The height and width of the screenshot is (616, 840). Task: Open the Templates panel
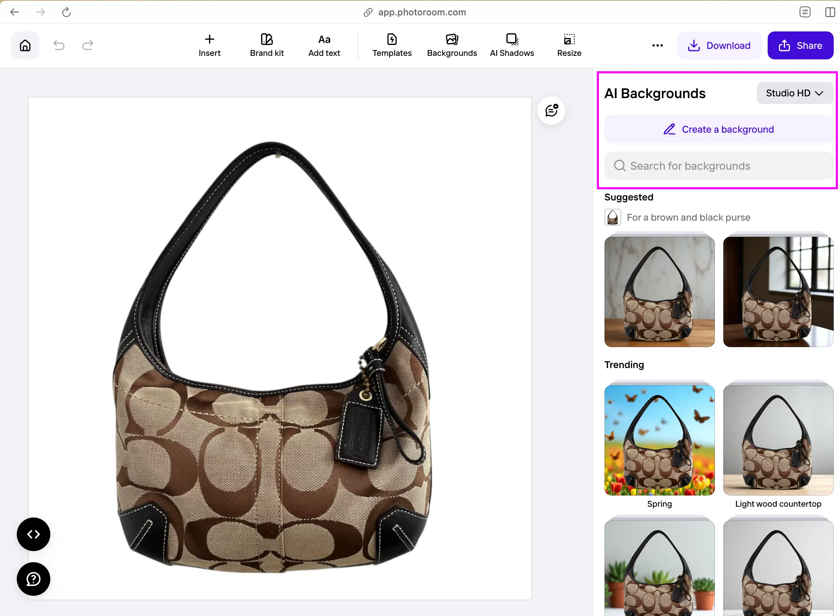pos(392,45)
